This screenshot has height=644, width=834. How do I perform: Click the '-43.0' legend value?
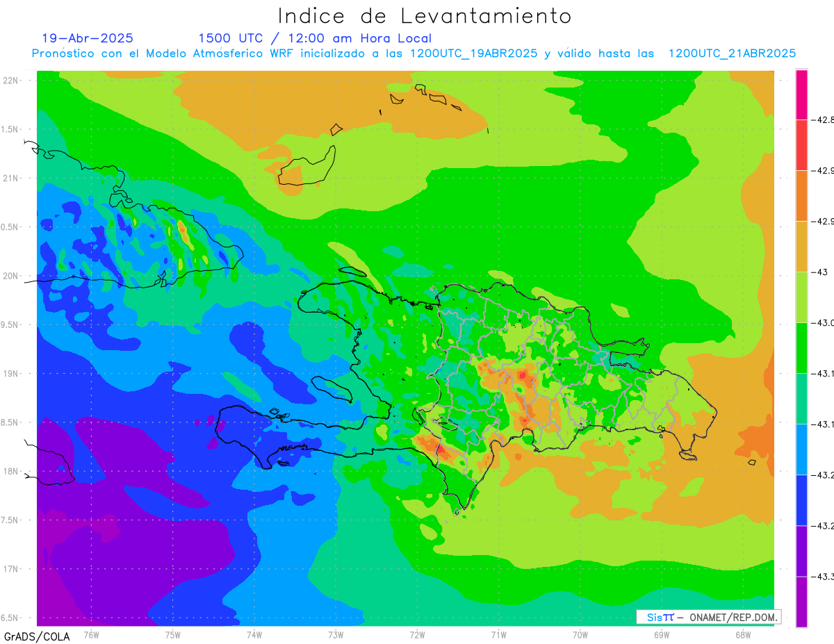point(824,323)
